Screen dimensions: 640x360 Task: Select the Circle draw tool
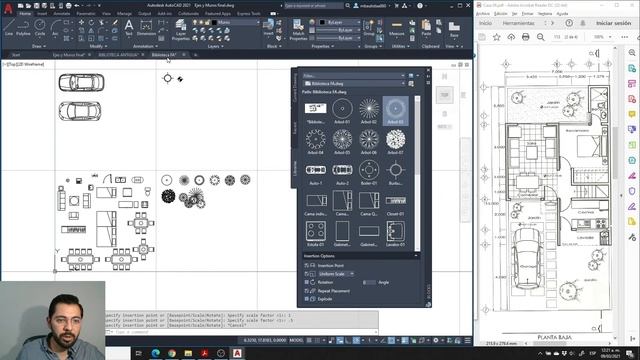click(40, 28)
